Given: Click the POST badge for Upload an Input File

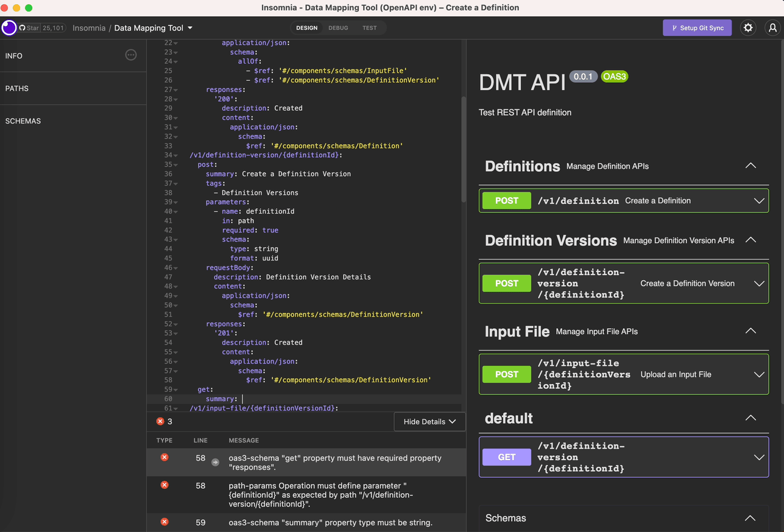Looking at the screenshot, I should 506,374.
